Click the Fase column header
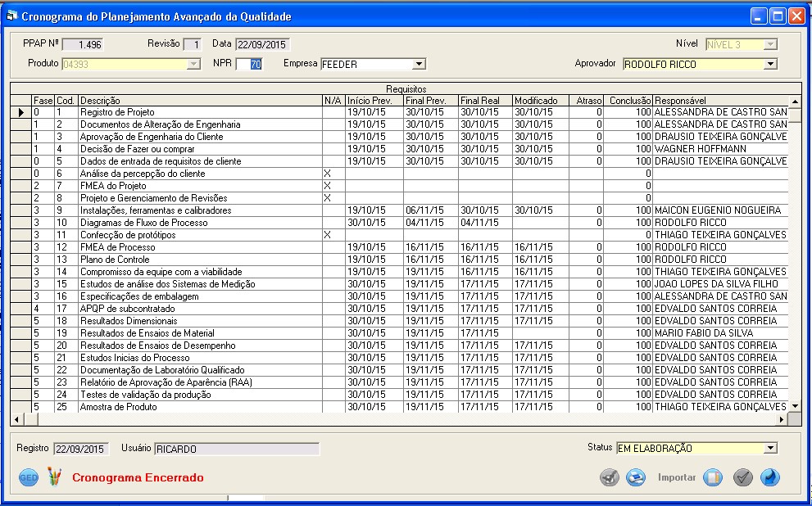This screenshot has height=506, width=812. coord(43,101)
